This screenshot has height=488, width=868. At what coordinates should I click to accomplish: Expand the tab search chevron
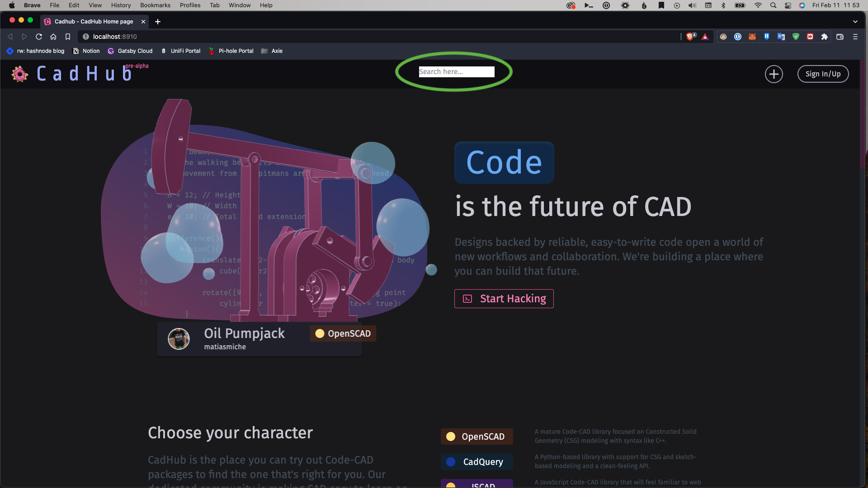point(855,22)
